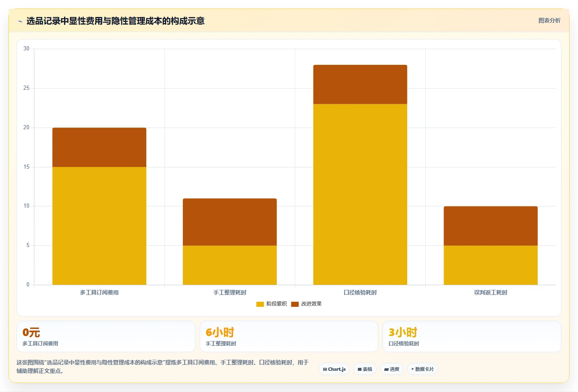Click the chart title 选品记录中显性费用与隐性管理成本的构成示意
The height and width of the screenshot is (392, 578).
(x=115, y=21)
